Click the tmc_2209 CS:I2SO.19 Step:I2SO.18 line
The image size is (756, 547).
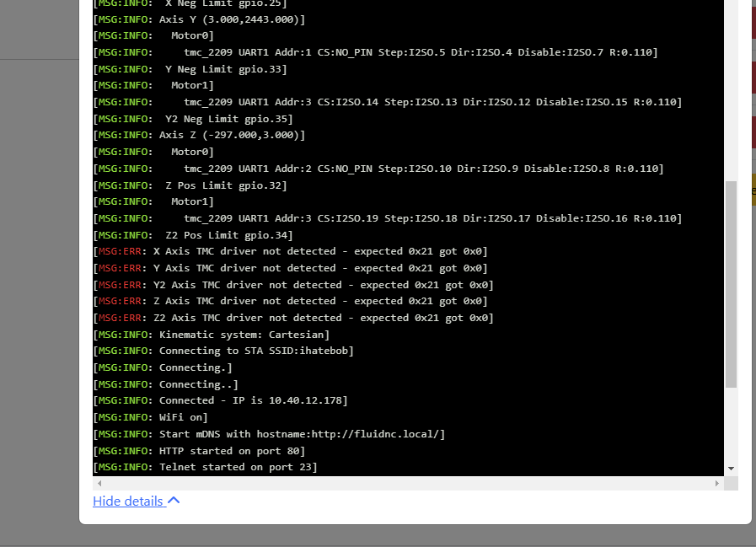(x=389, y=218)
